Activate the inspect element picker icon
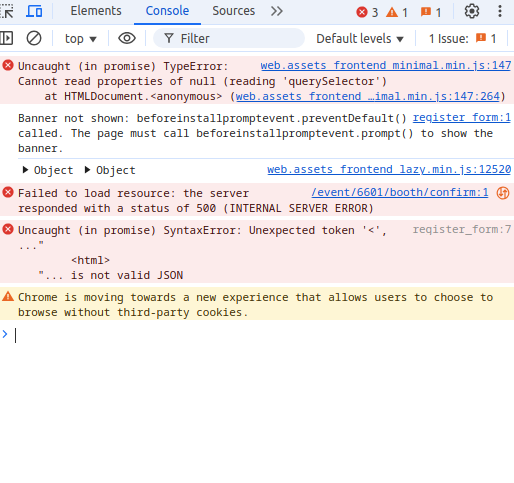The image size is (514, 483). [x=7, y=11]
